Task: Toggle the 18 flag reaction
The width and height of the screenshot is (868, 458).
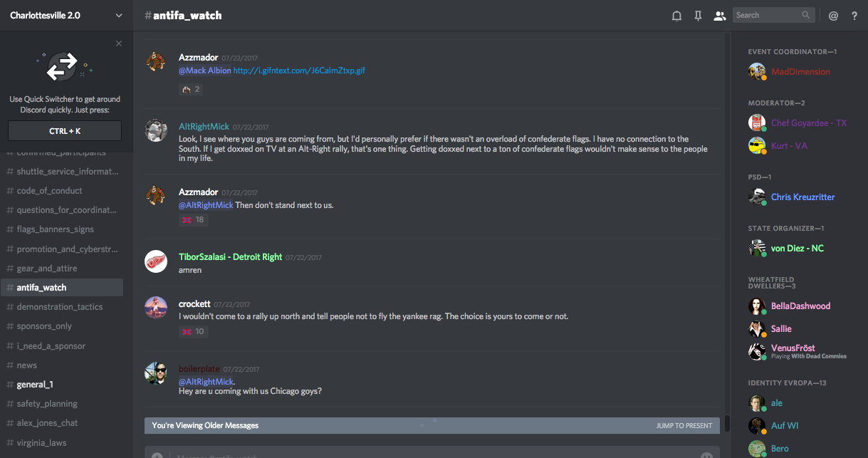Action: (192, 220)
